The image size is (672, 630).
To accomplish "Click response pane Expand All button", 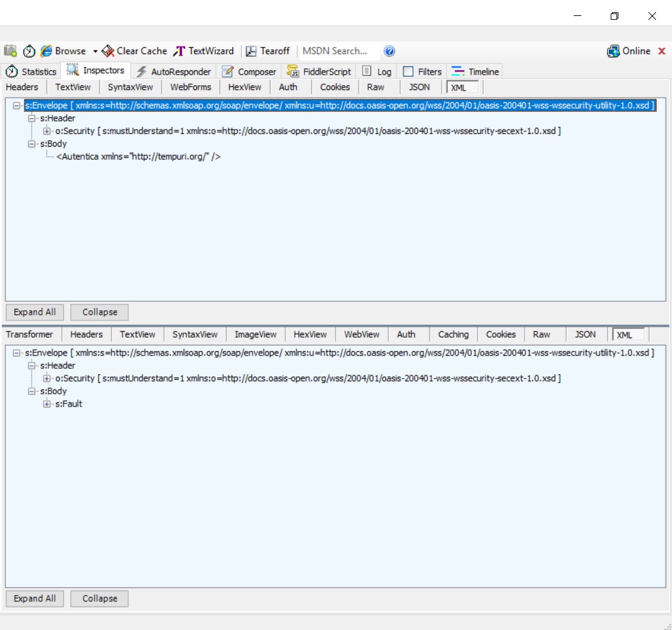I will pyautogui.click(x=34, y=598).
